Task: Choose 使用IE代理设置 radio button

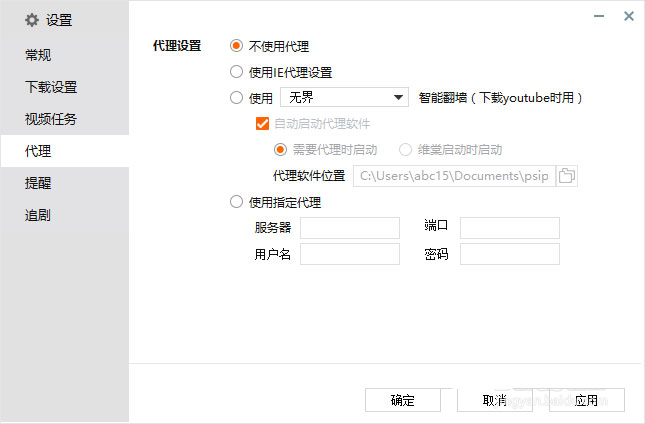Action: pyautogui.click(x=237, y=72)
